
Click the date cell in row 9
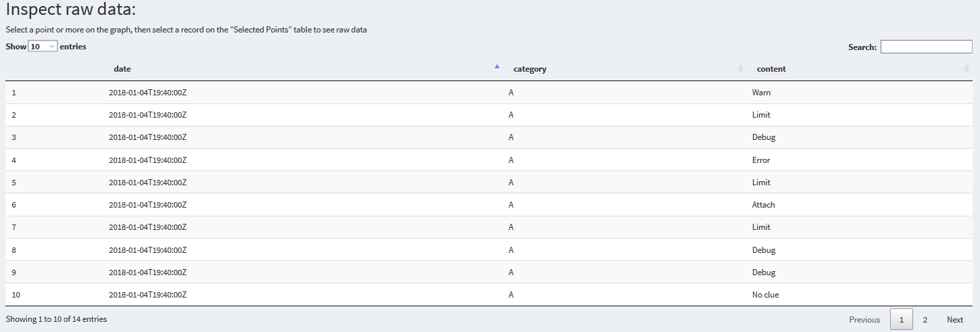(x=147, y=272)
